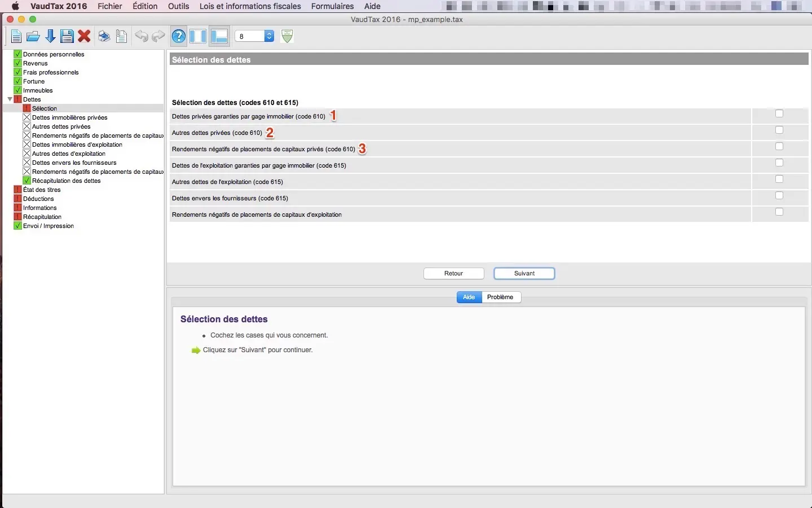Select Immeubles in the tree
The image size is (812, 508).
click(x=38, y=90)
